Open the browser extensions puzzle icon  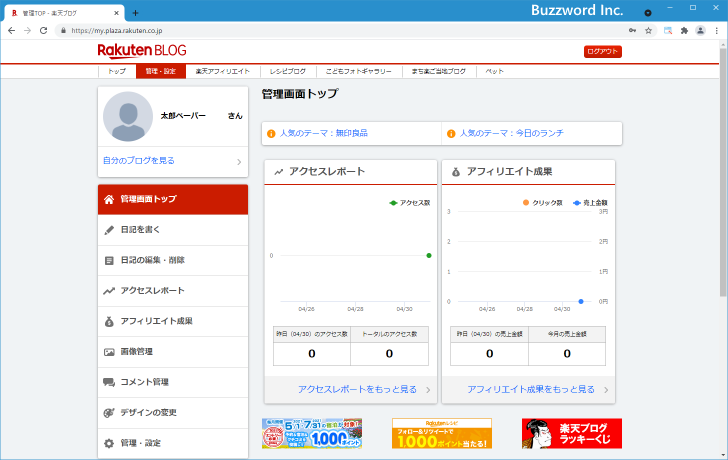[x=684, y=31]
